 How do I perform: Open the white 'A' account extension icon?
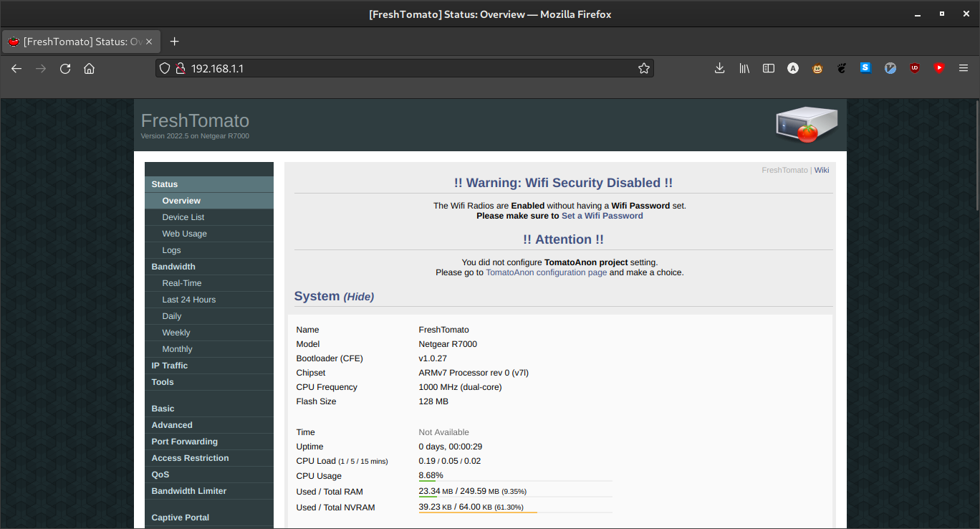click(x=793, y=68)
